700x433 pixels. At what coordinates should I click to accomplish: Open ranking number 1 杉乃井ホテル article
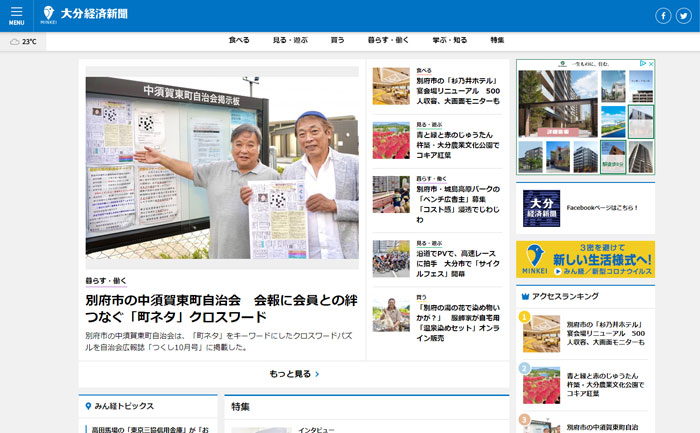[606, 333]
